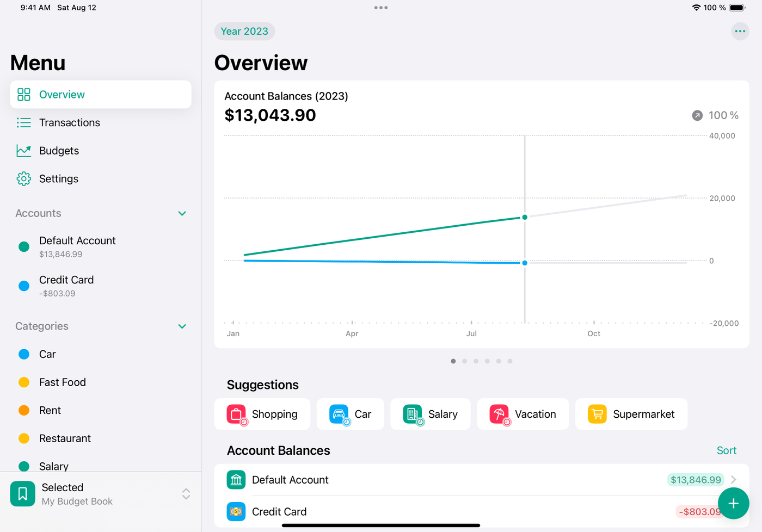762x532 pixels.
Task: Select Credit Card account in sidebar
Action: (66, 286)
